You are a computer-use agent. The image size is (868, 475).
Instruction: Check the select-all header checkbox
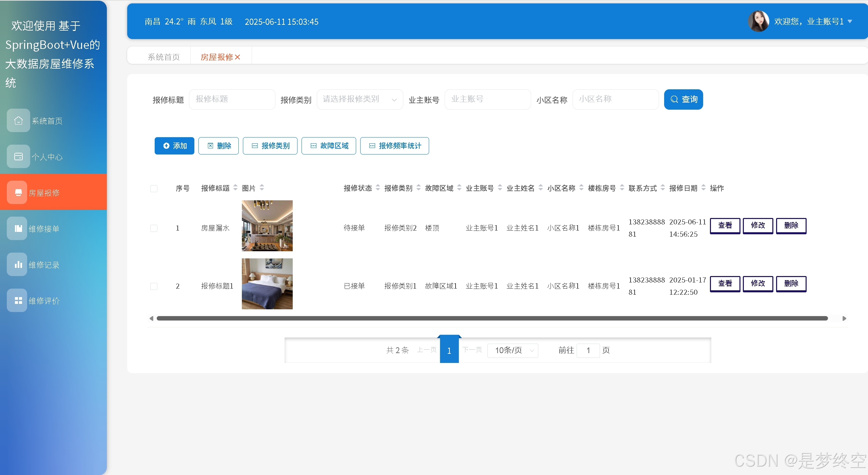[x=154, y=188]
